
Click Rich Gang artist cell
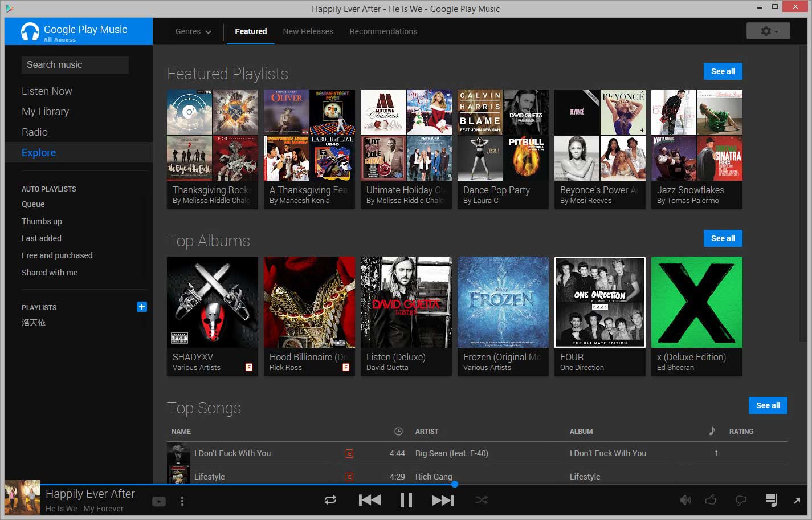(x=434, y=477)
